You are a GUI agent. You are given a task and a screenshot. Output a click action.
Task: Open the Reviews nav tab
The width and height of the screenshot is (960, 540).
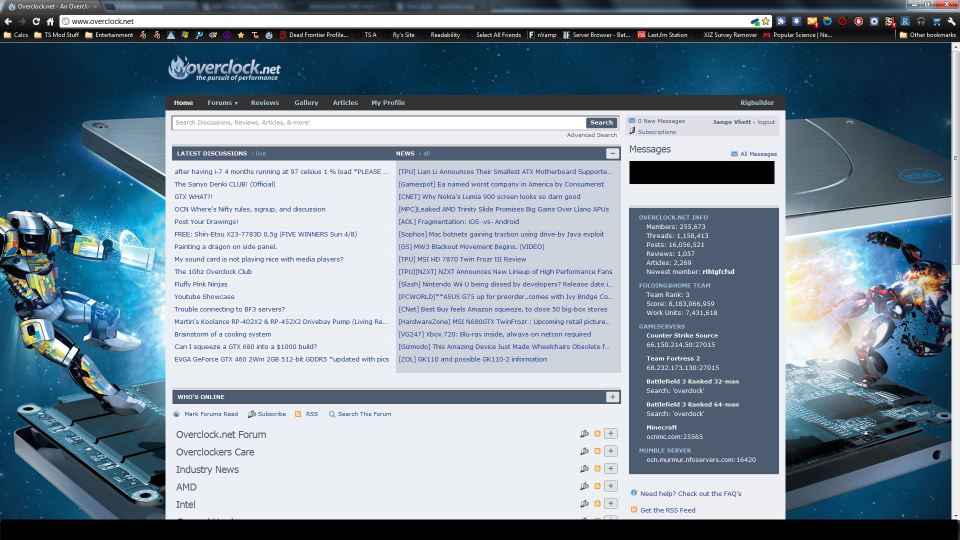(264, 103)
